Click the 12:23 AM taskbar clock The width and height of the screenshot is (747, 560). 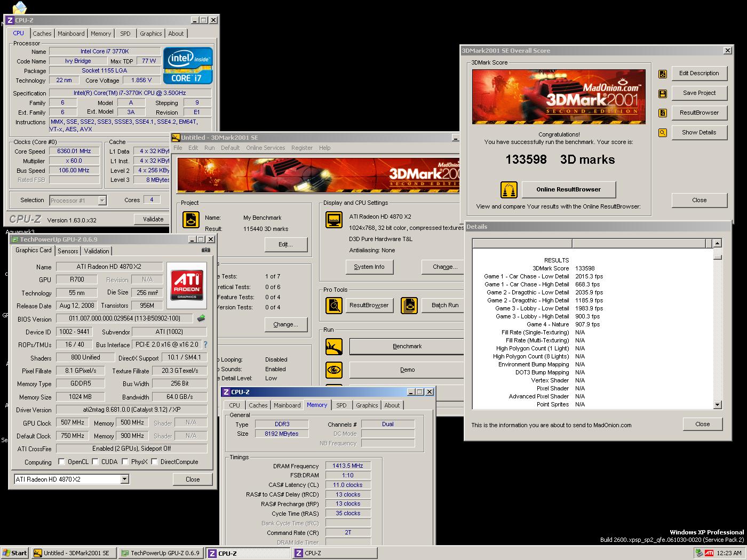729,553
